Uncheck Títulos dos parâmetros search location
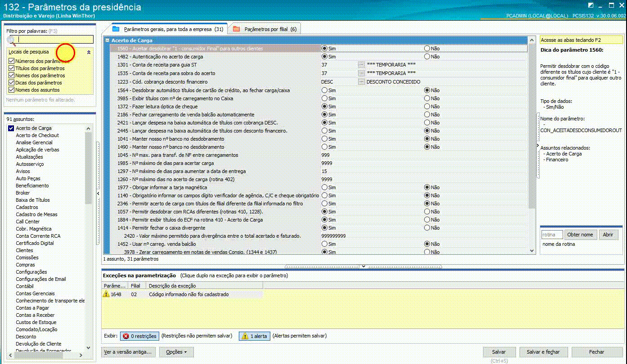This screenshot has height=364, width=627. (12, 68)
